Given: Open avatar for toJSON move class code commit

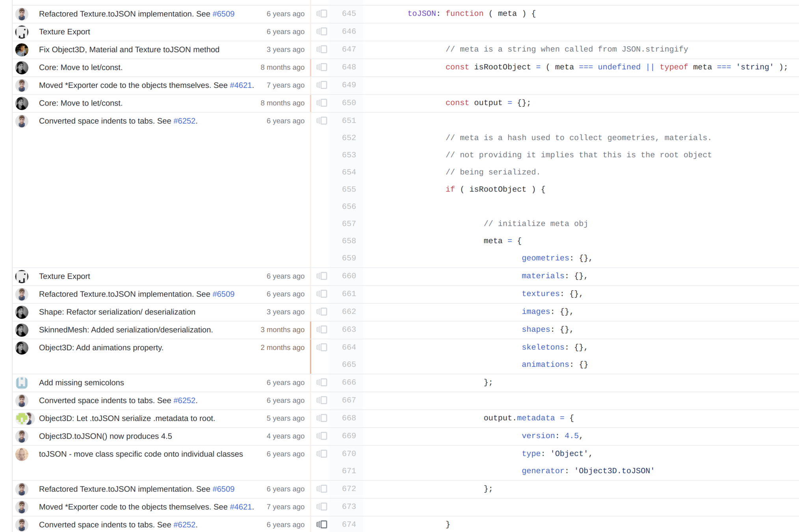Looking at the screenshot, I should pyautogui.click(x=22, y=454).
